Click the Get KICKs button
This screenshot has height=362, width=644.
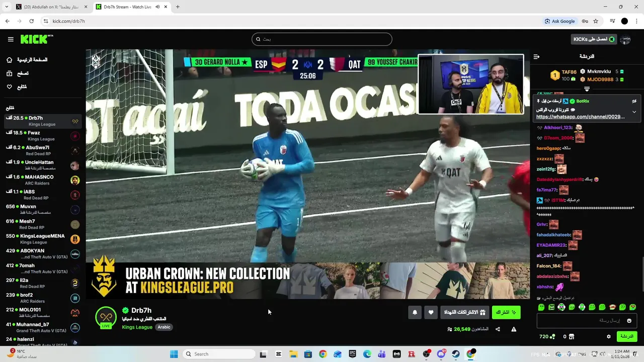click(594, 39)
